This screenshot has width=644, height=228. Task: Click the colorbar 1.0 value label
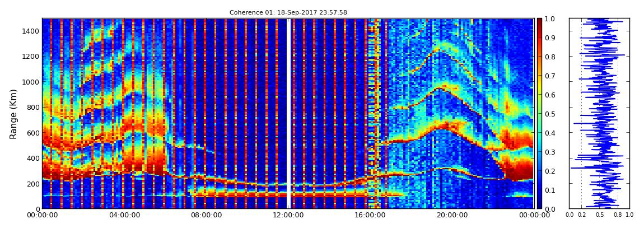tap(551, 19)
